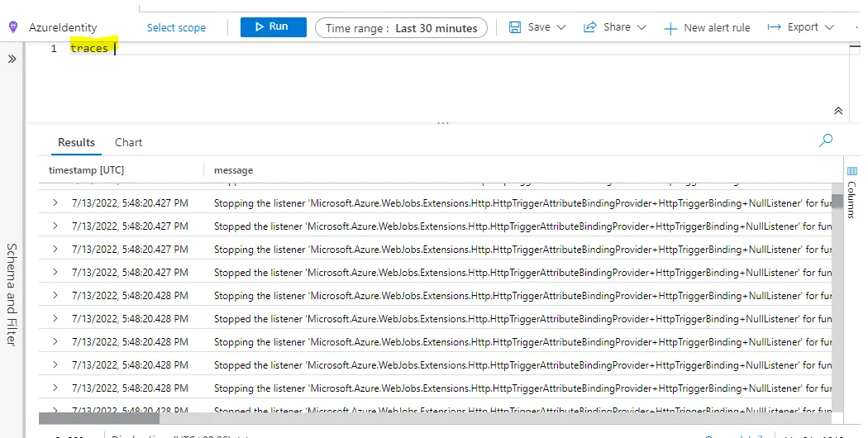The image size is (868, 438).
Task: Change the Time range selector
Action: (401, 28)
